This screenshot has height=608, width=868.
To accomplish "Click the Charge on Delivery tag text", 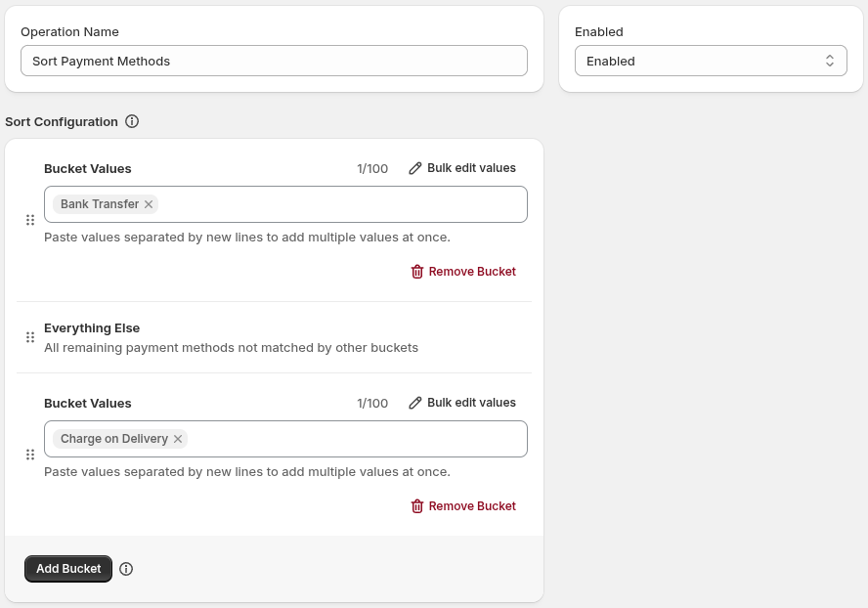I will [114, 439].
